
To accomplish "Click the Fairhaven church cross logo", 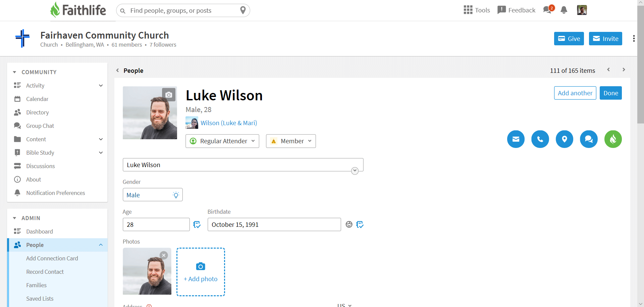I will pos(22,38).
